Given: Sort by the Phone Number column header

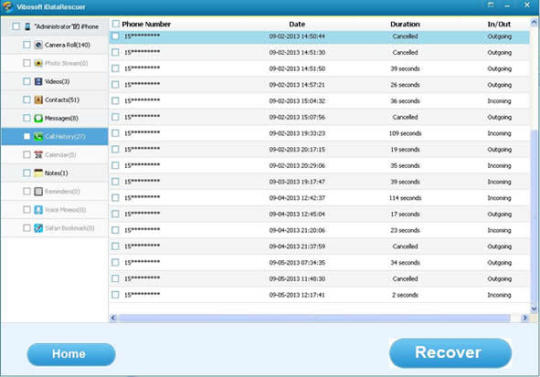Looking at the screenshot, I should coord(146,24).
